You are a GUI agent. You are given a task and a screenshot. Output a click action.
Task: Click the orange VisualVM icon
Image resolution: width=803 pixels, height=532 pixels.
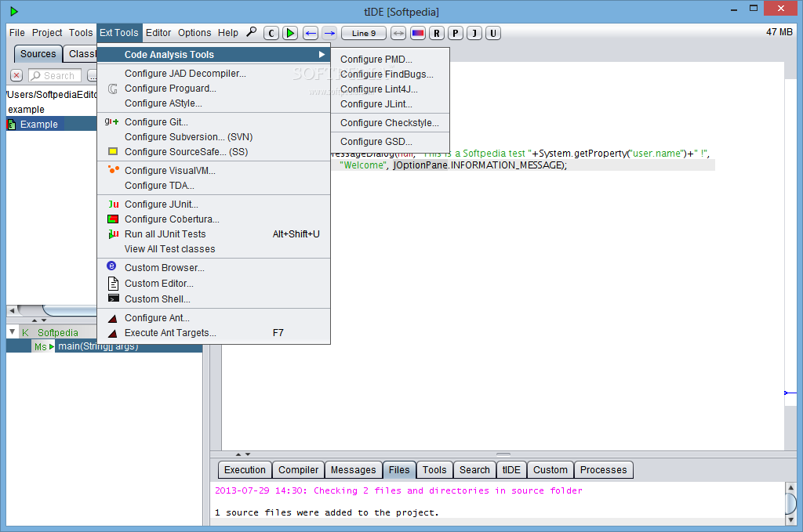(113, 169)
